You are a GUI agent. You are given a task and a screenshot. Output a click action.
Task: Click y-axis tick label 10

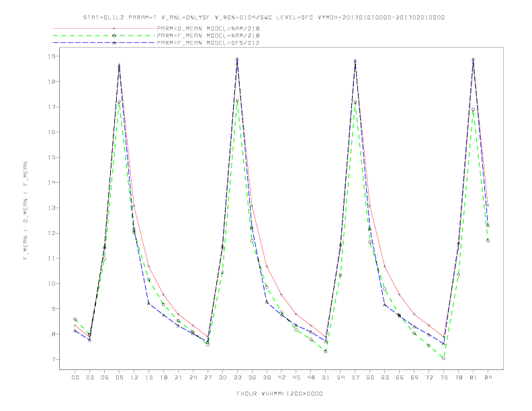[x=52, y=284]
